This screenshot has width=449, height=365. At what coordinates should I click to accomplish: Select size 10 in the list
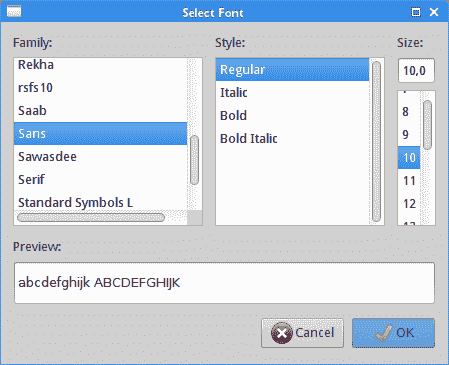[409, 158]
